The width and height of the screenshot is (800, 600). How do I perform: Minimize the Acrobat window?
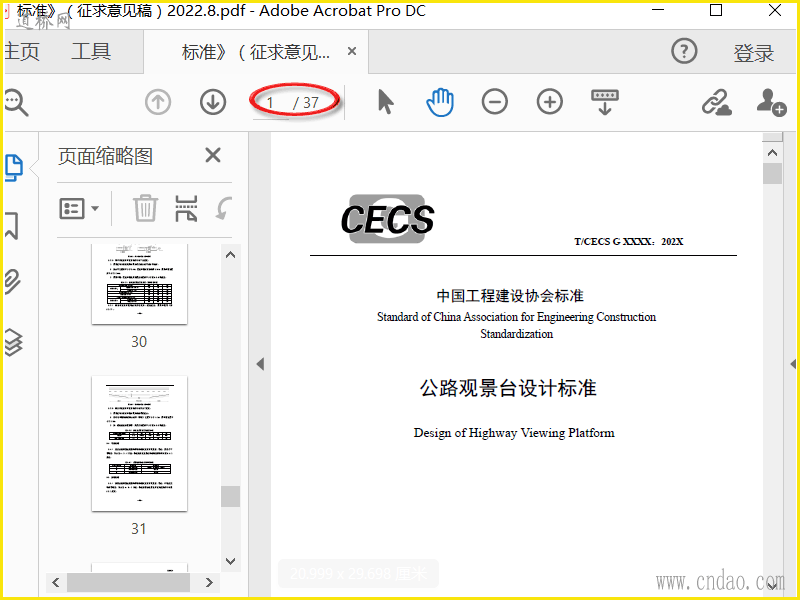click(658, 10)
